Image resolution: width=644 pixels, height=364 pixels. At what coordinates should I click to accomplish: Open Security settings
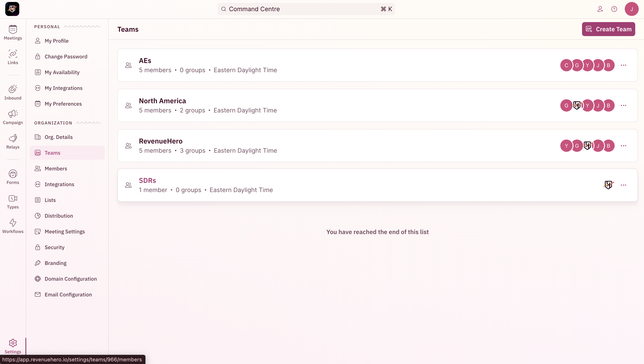(67, 247)
